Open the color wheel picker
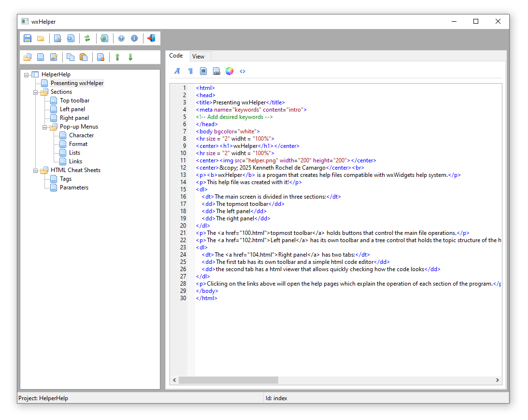Screen dimensions: 528x420 coord(229,71)
